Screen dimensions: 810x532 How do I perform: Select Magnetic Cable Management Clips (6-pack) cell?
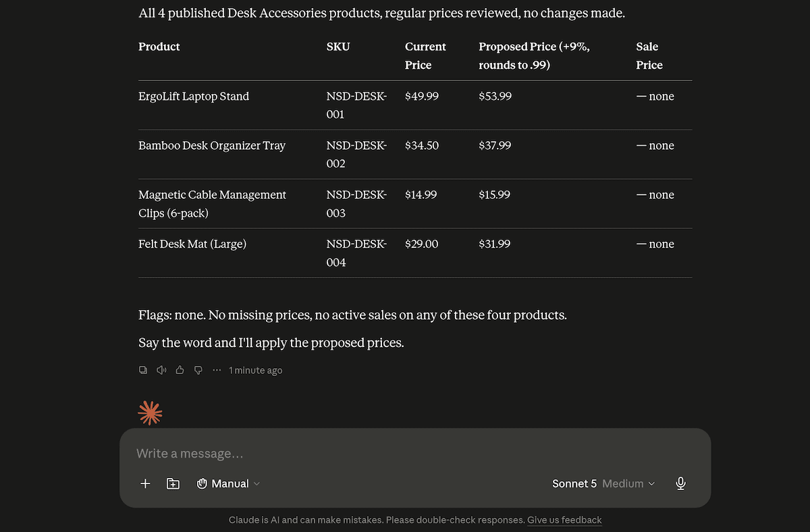pos(213,203)
